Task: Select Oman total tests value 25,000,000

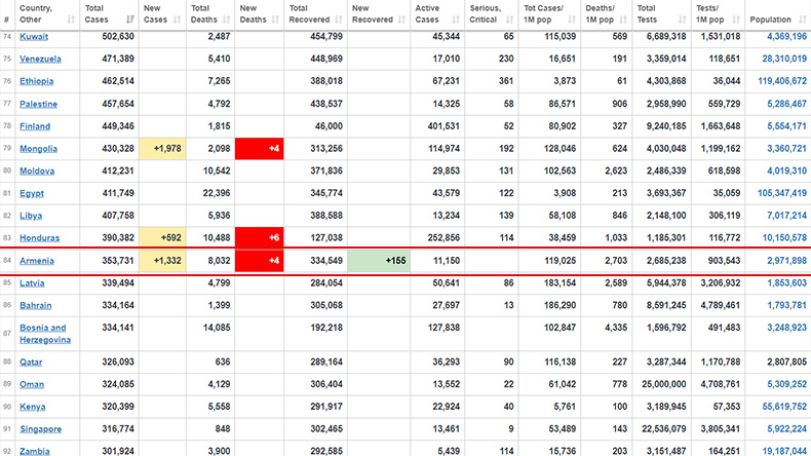Action: tap(664, 384)
